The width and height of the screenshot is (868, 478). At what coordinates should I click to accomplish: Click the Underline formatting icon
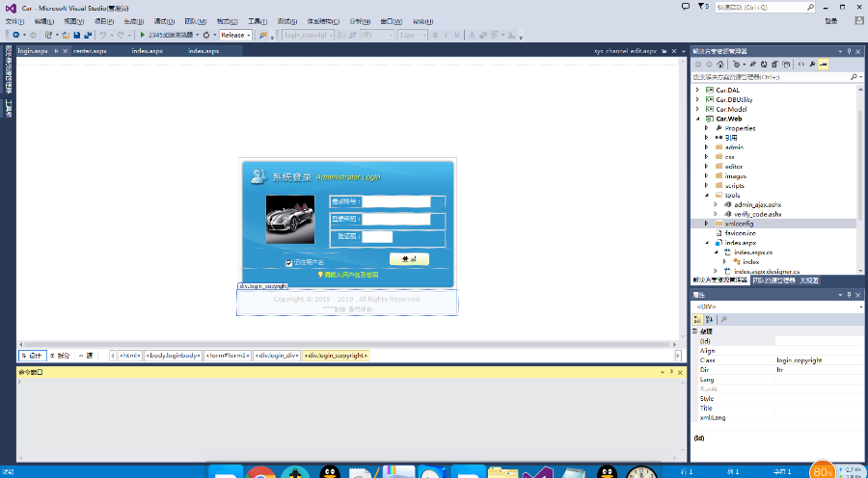pyautogui.click(x=457, y=35)
